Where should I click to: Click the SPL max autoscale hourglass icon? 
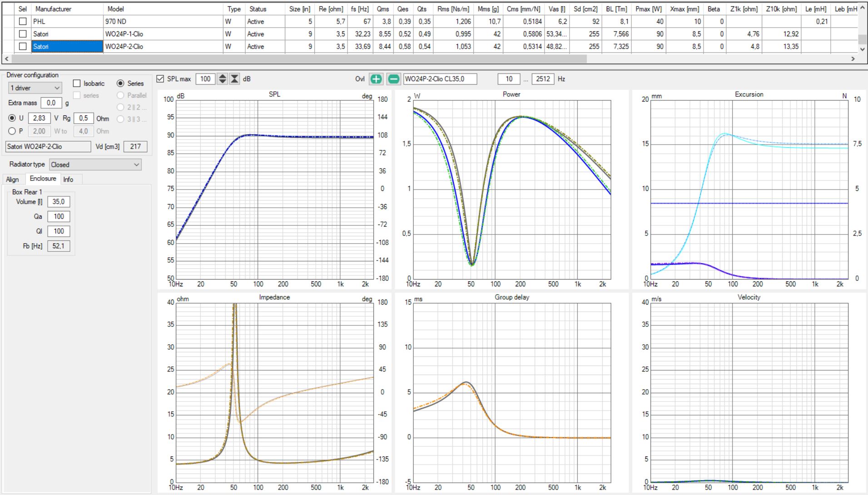coord(234,79)
